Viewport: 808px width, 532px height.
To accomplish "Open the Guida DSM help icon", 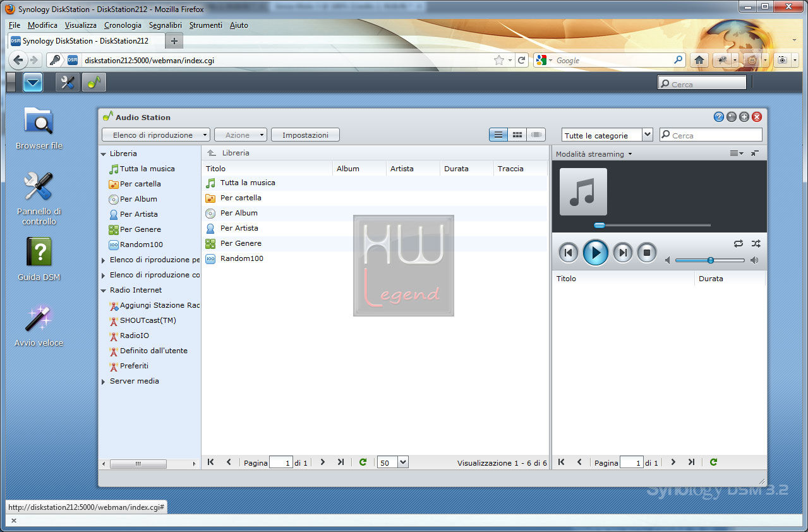I will (x=39, y=259).
